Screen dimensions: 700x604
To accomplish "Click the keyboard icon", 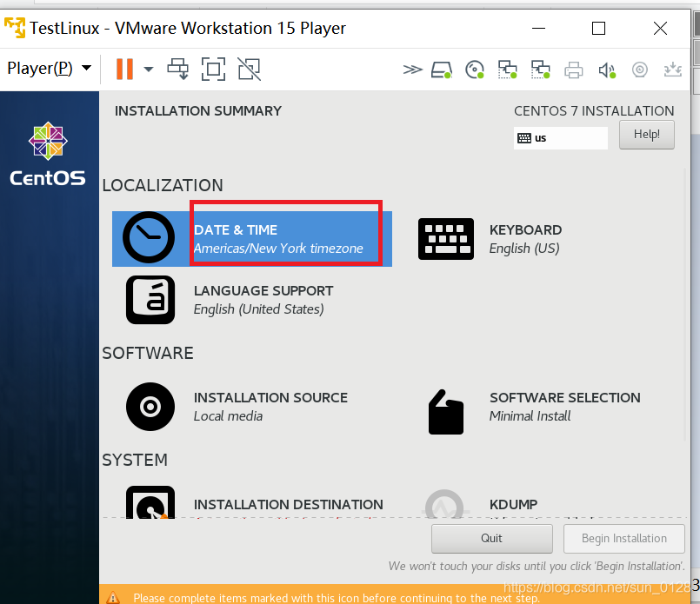I will 445,239.
